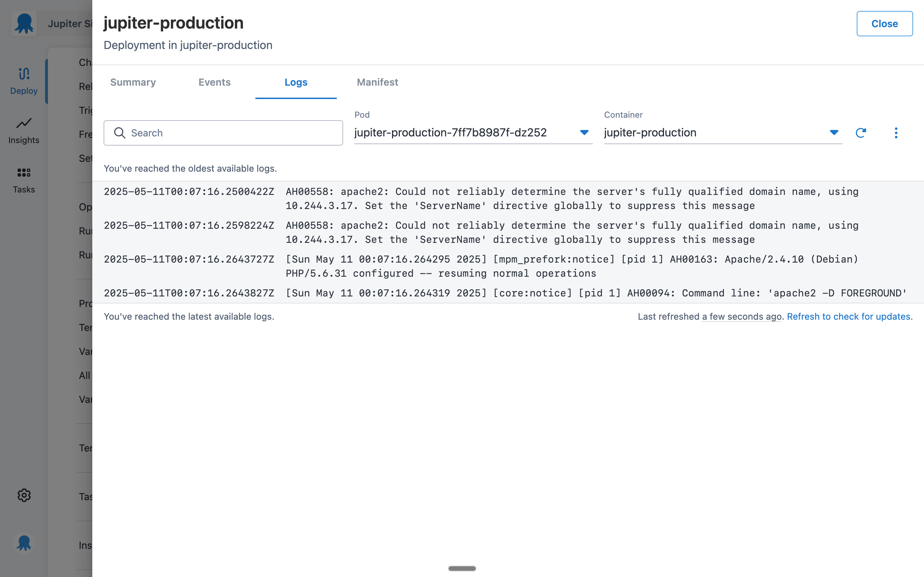Switch to the Summary tab
The width and height of the screenshot is (924, 577).
[132, 82]
